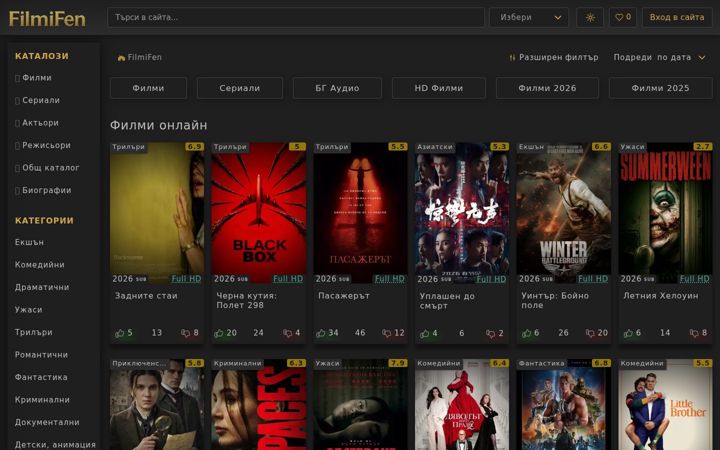Choose Трилъри category in sidebar
The width and height of the screenshot is (720, 450).
(34, 332)
